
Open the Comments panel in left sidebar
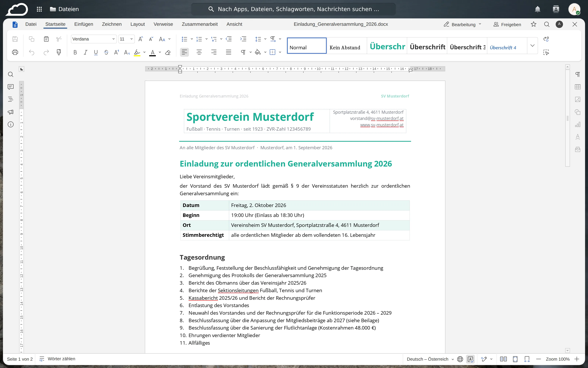pos(10,87)
